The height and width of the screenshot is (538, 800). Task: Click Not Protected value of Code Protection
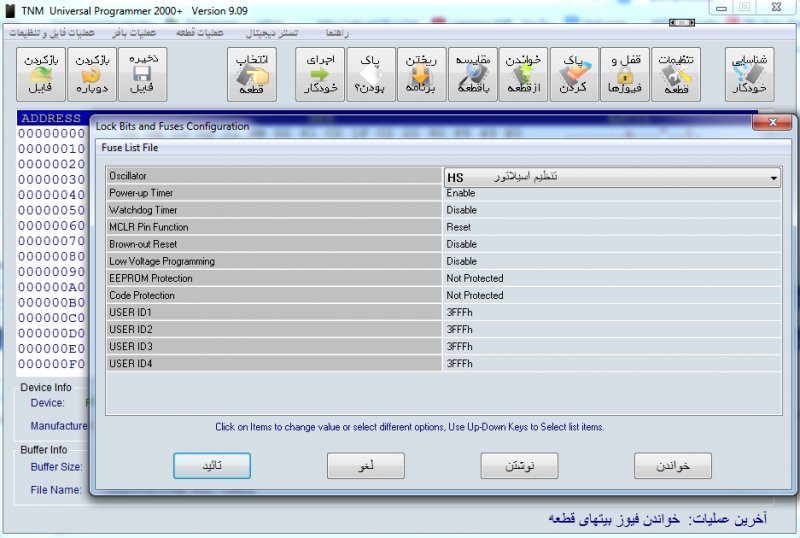[x=475, y=296]
